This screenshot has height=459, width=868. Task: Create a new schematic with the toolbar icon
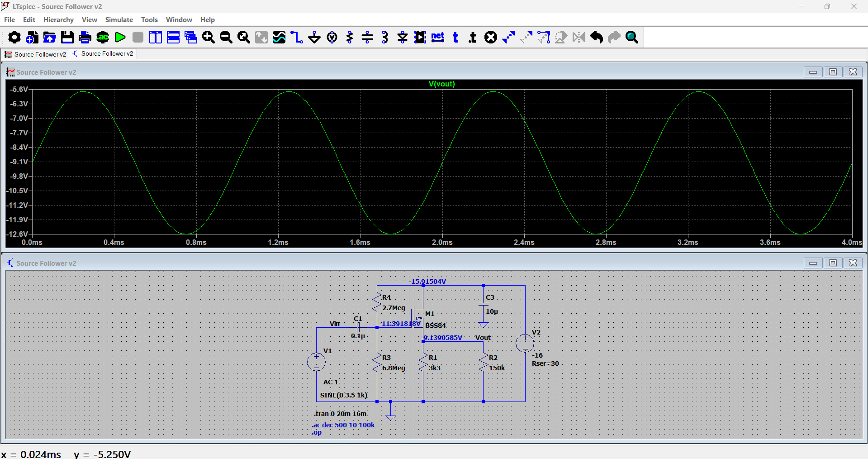tap(32, 37)
